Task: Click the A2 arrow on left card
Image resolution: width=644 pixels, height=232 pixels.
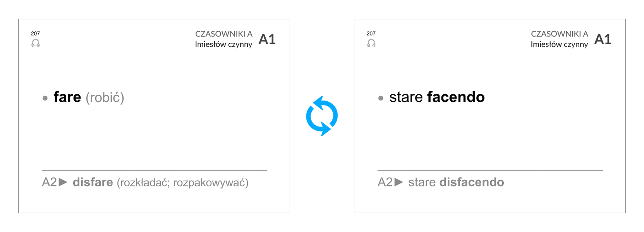Action: click(x=63, y=182)
